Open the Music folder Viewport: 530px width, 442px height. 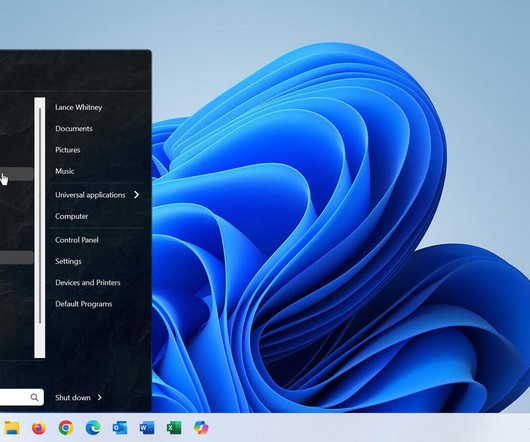click(x=65, y=171)
